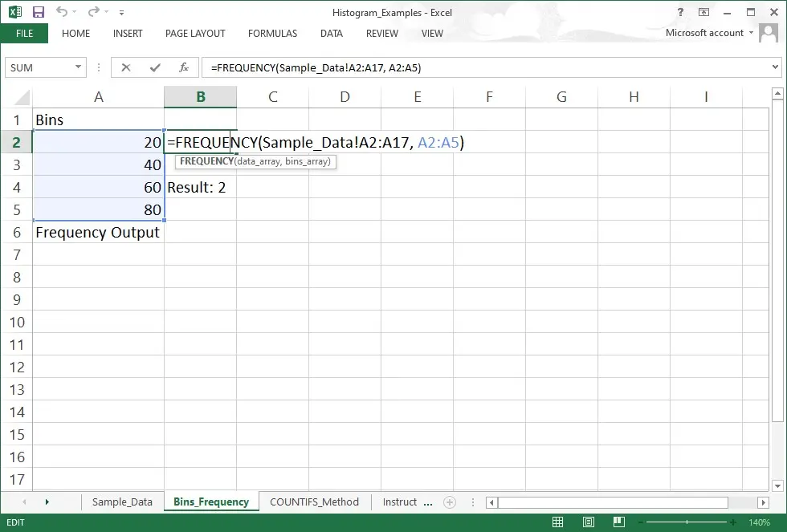The width and height of the screenshot is (787, 532).
Task: Open Excel Help question mark icon
Action: pos(681,12)
